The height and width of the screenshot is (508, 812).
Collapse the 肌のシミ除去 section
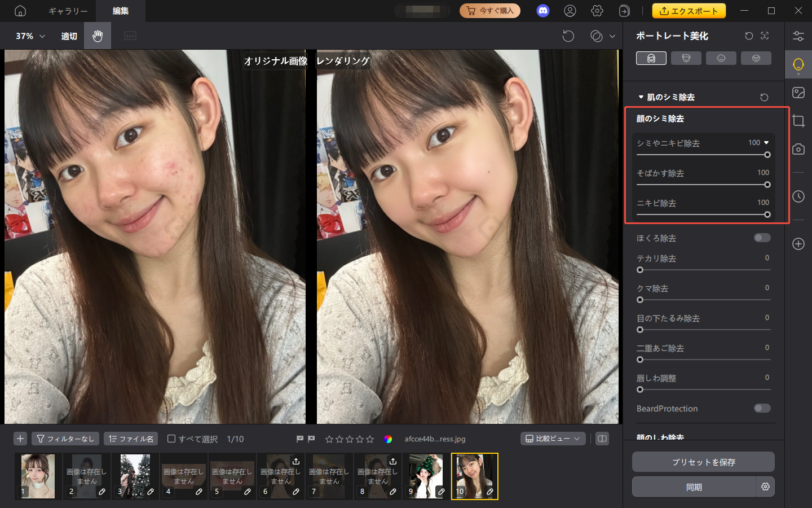[641, 97]
